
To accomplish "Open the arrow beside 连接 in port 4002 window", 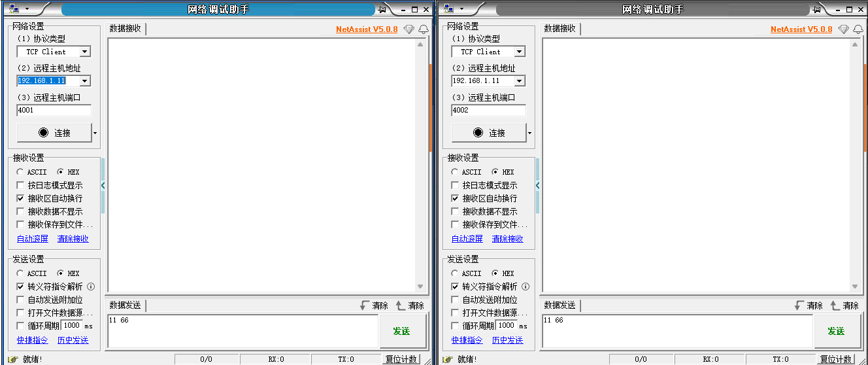I will click(530, 133).
